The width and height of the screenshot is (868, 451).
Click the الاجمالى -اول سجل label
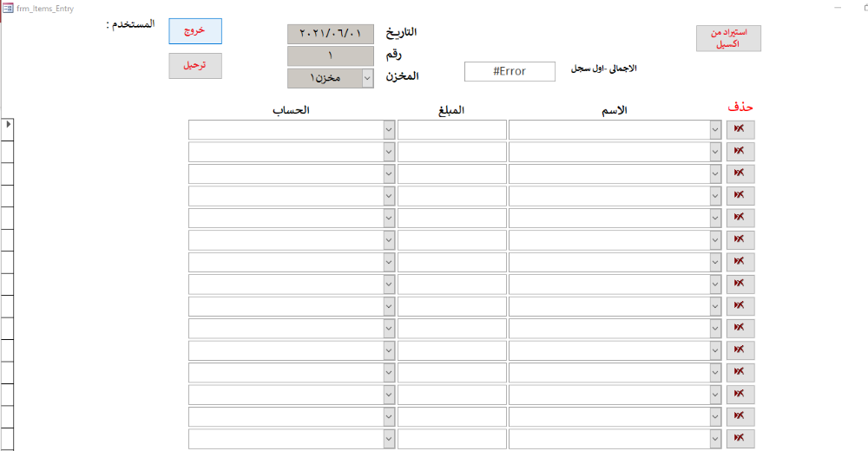pos(604,69)
